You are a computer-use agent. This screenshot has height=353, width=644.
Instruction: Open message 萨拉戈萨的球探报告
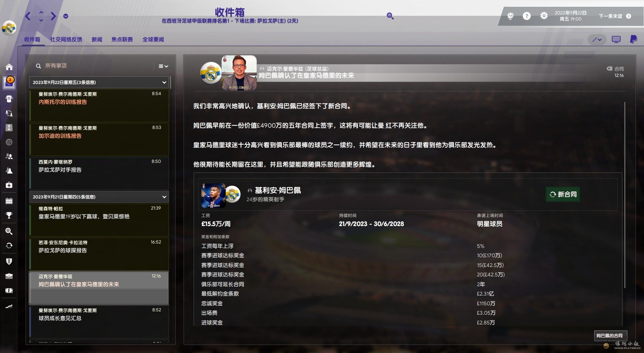[x=99, y=254]
